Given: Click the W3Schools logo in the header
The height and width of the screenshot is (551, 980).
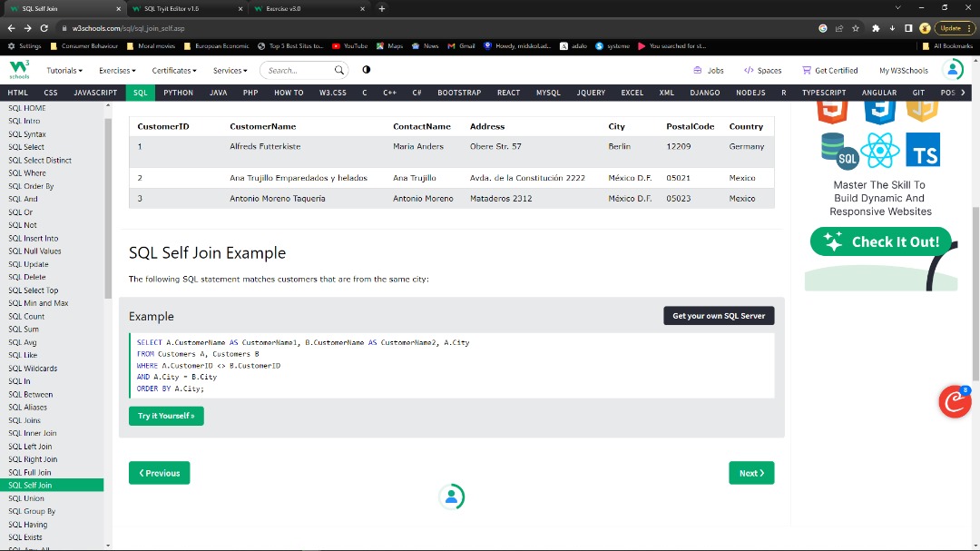Looking at the screenshot, I should click(19, 70).
